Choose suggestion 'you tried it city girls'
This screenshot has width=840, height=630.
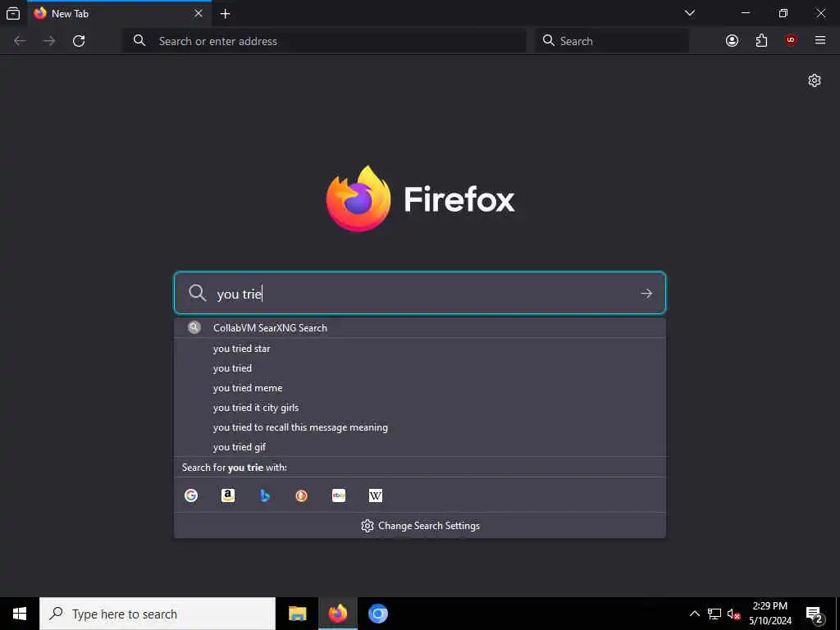(420, 408)
